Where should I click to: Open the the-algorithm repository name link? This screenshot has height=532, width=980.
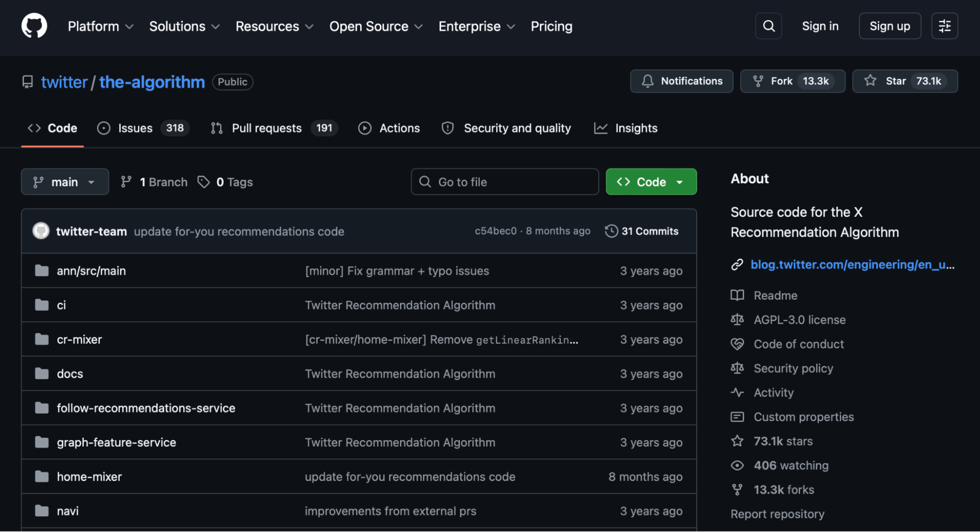(x=152, y=82)
